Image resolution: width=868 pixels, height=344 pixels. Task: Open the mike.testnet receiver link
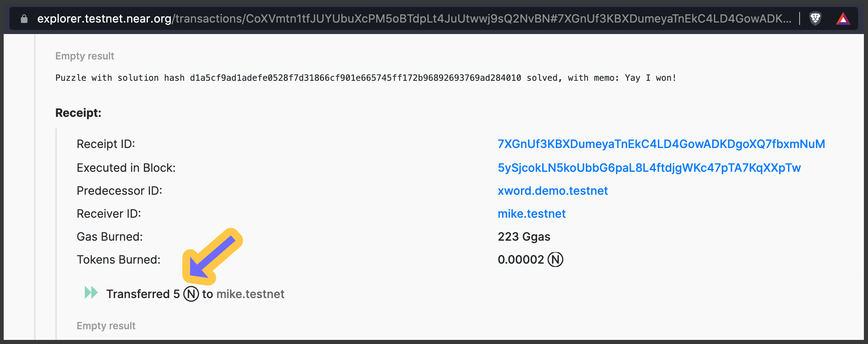click(531, 214)
